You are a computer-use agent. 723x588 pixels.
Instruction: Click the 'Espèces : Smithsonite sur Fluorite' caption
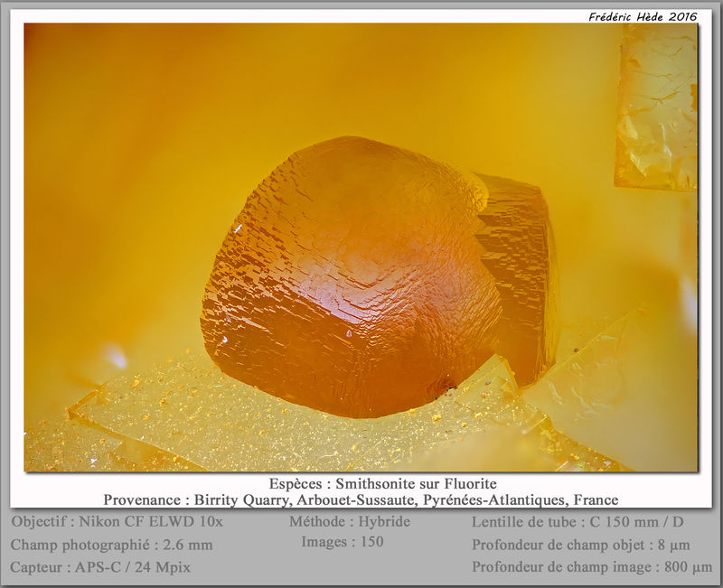pos(382,483)
